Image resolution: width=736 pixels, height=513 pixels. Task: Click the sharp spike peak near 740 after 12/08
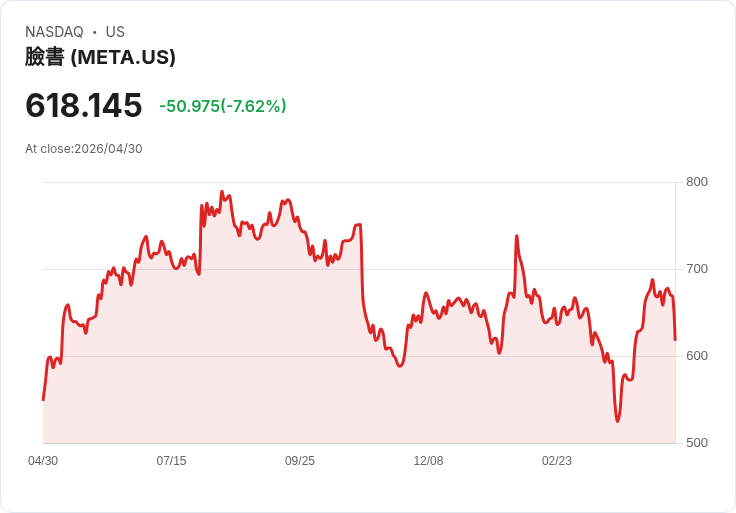click(x=516, y=236)
